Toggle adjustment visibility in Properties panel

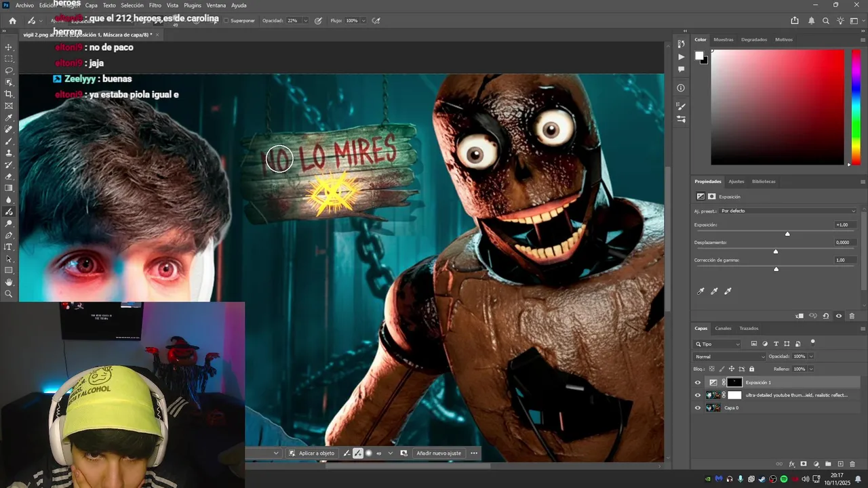[x=838, y=316]
